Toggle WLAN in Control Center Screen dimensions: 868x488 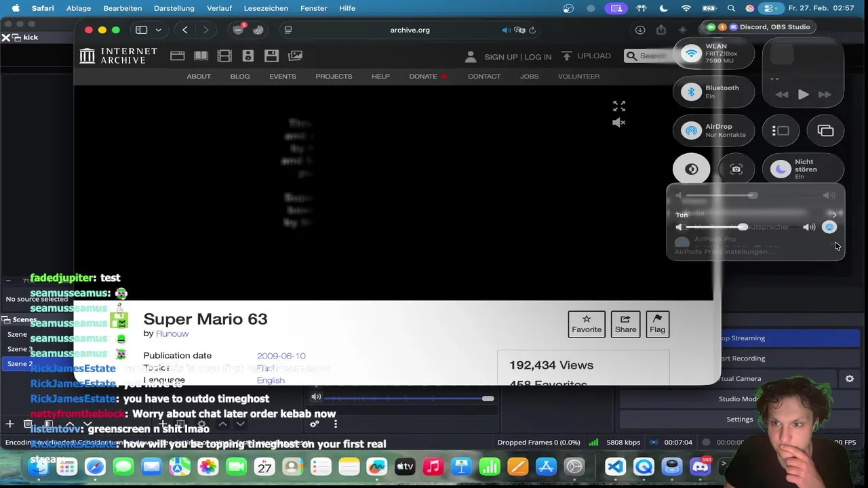[x=691, y=55]
